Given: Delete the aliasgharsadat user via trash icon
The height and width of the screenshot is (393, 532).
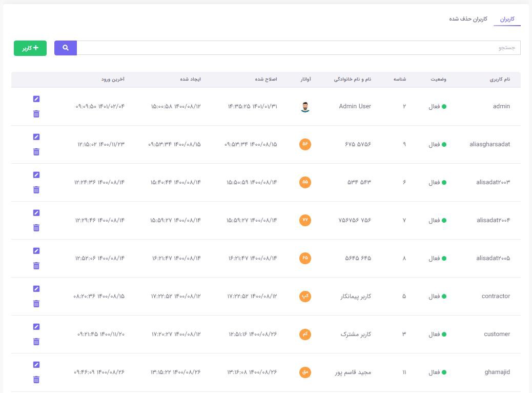Looking at the screenshot, I should click(36, 152).
